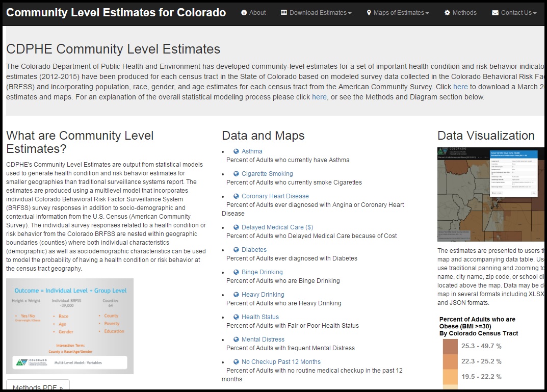The height and width of the screenshot is (392, 547).
Task: Open the Methods page from navigation
Action: pyautogui.click(x=460, y=13)
